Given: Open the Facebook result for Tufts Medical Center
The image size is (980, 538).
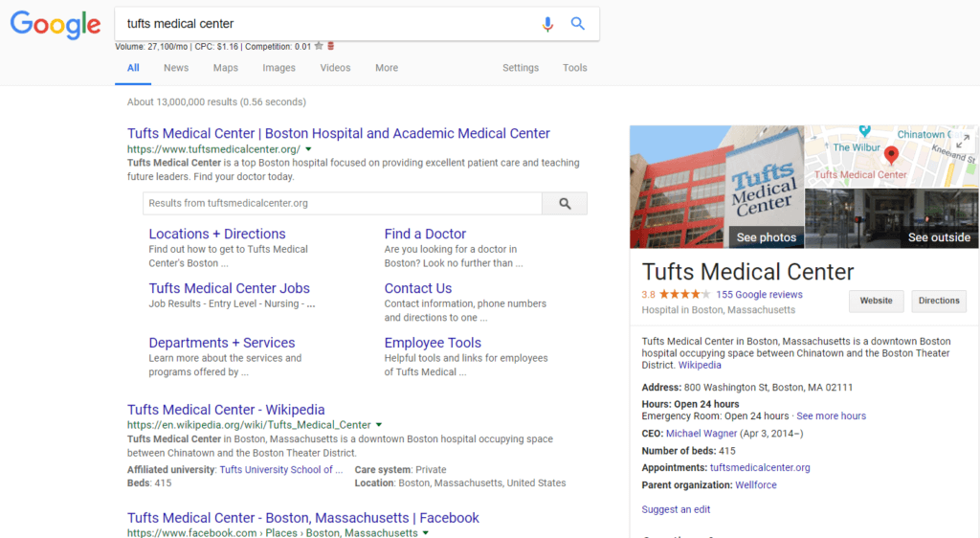Looking at the screenshot, I should [x=303, y=517].
